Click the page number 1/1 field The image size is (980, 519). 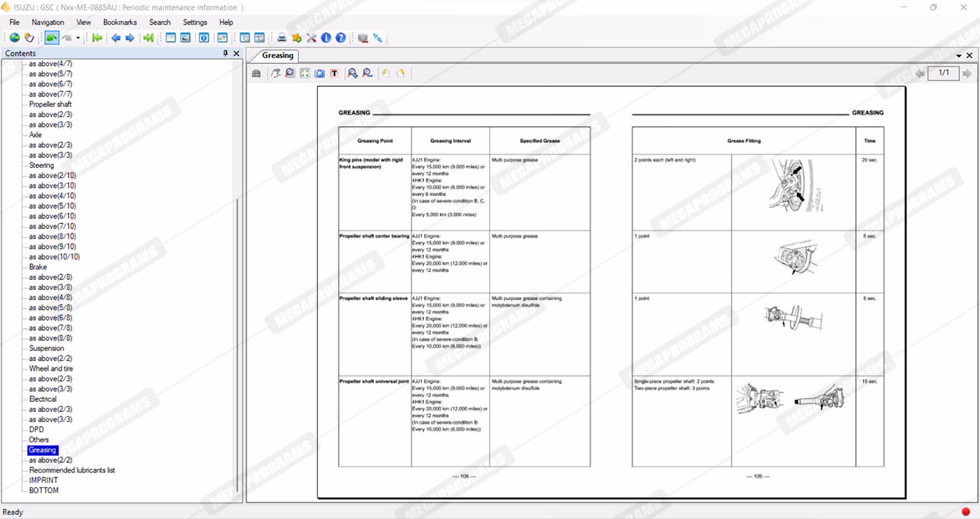943,73
